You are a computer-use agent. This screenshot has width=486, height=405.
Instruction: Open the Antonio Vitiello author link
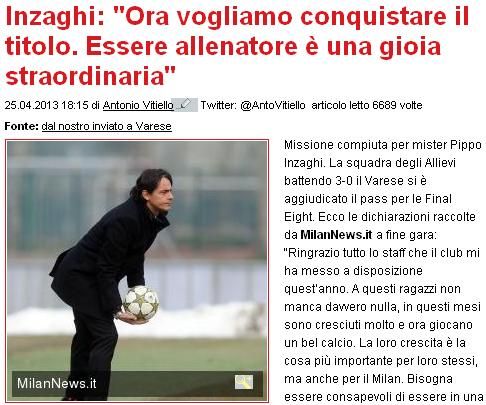pyautogui.click(x=138, y=105)
